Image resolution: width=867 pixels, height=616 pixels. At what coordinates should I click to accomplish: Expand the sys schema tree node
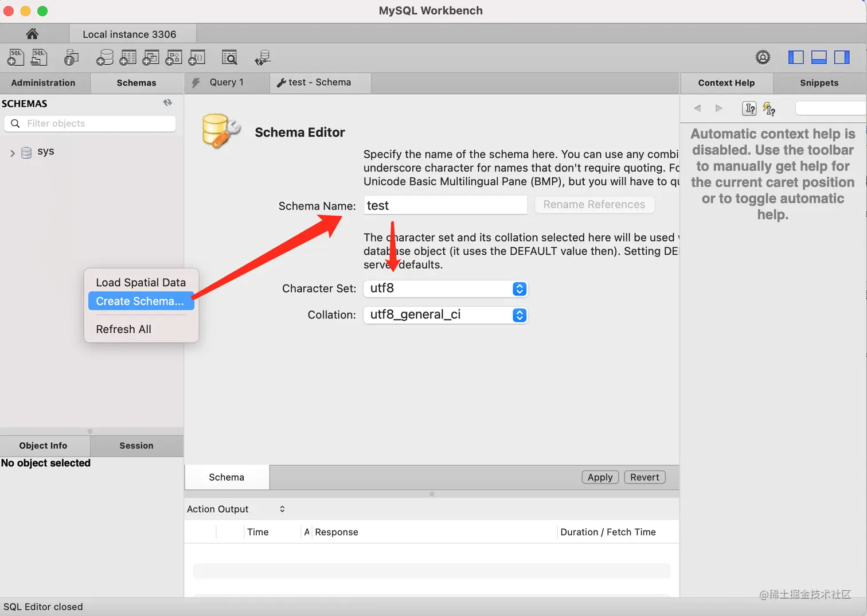[x=13, y=153]
